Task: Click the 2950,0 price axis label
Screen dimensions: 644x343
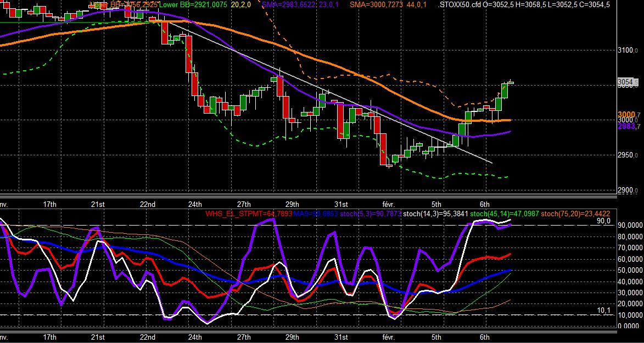Action: pyautogui.click(x=629, y=155)
